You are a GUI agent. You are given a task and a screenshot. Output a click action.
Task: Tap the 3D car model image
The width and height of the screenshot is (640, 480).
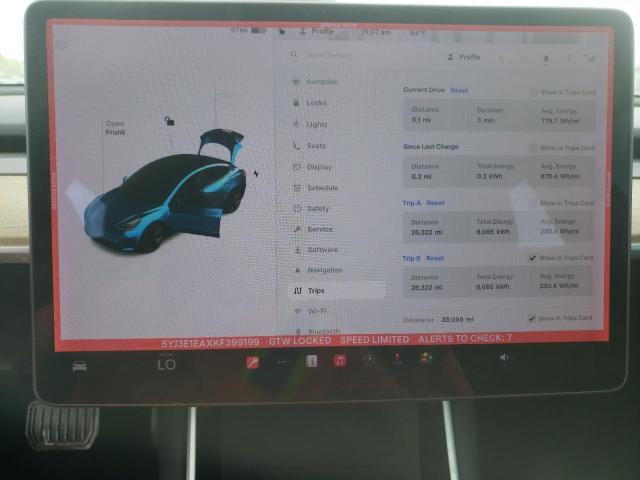pos(165,191)
